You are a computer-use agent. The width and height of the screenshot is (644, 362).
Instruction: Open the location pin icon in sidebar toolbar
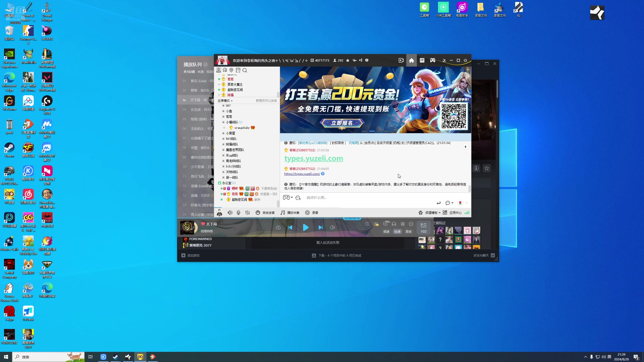pyautogui.click(x=231, y=70)
